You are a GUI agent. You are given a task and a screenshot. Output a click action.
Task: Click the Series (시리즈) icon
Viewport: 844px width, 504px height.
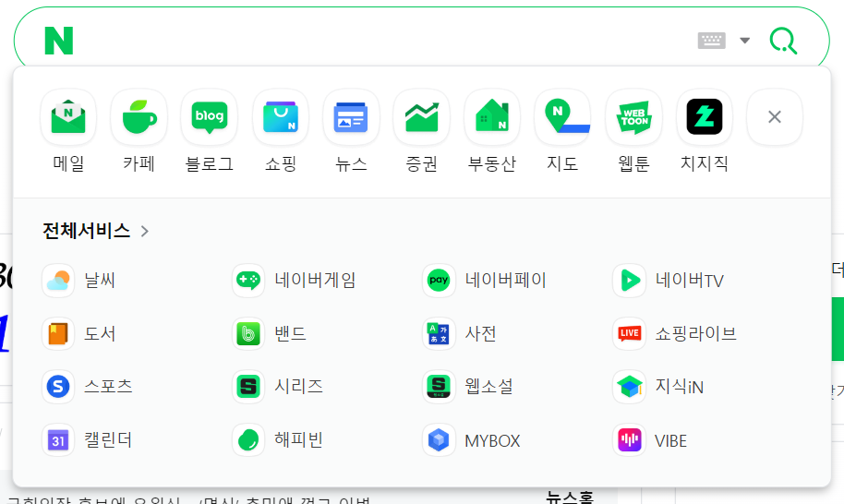coord(248,386)
